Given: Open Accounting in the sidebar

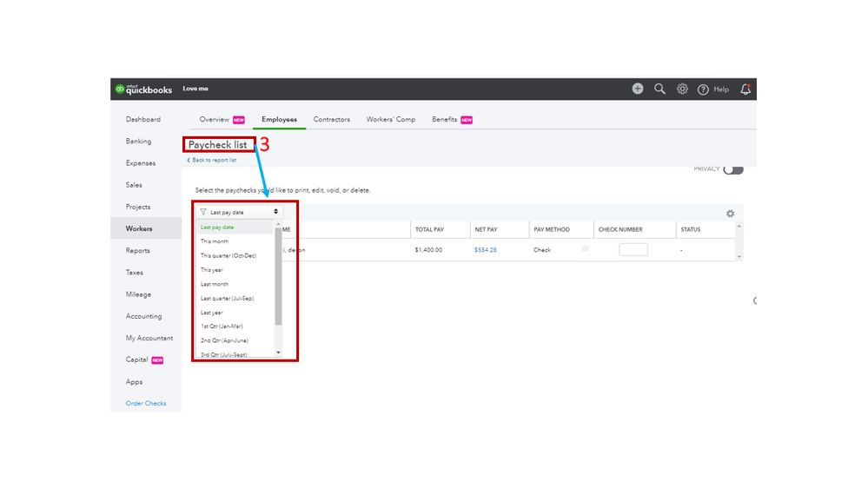Looking at the screenshot, I should [x=144, y=316].
